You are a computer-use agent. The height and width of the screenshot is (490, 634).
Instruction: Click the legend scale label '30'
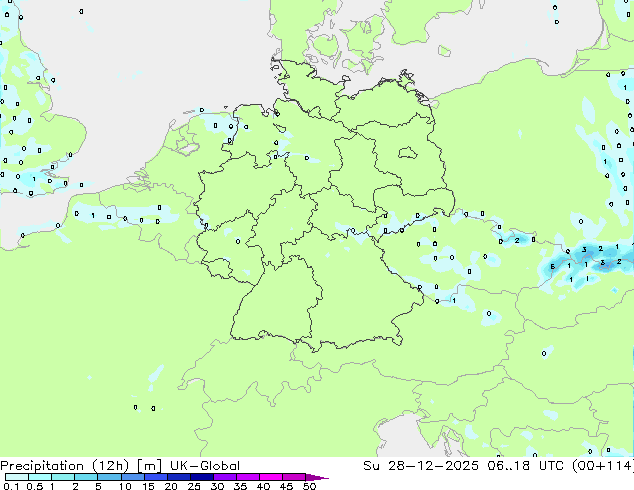point(218,486)
